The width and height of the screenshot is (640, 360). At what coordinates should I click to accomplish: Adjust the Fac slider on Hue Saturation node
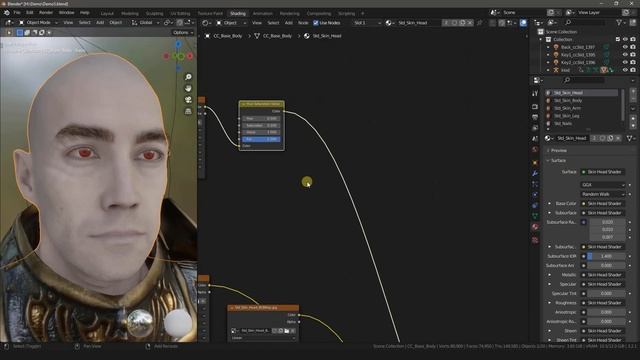tap(261, 139)
